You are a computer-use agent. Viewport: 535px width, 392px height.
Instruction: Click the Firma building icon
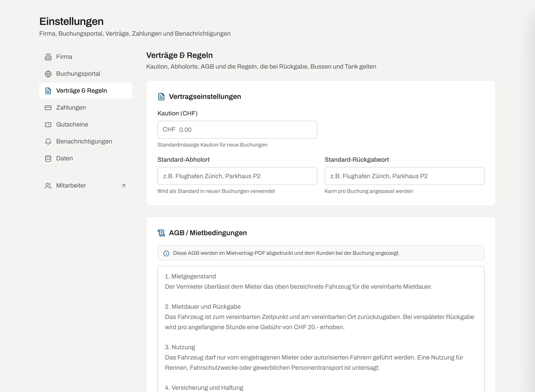pos(48,57)
